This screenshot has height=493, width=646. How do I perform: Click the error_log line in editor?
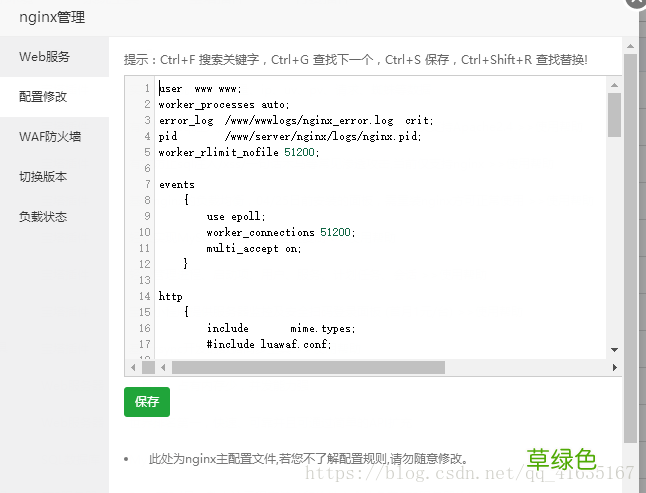pos(296,120)
